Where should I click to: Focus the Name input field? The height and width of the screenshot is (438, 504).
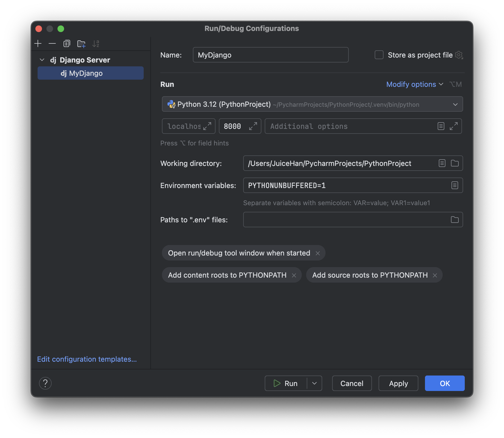point(271,55)
